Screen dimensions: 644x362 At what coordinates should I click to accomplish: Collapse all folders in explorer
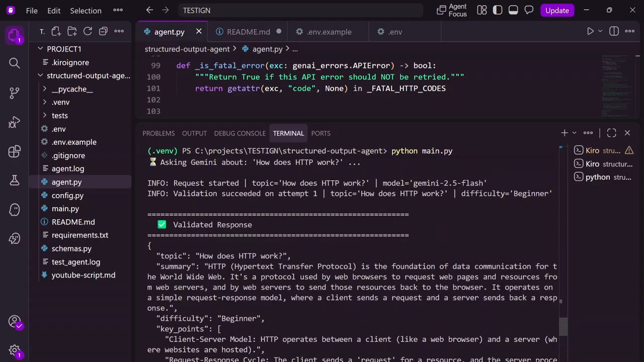[x=103, y=31]
